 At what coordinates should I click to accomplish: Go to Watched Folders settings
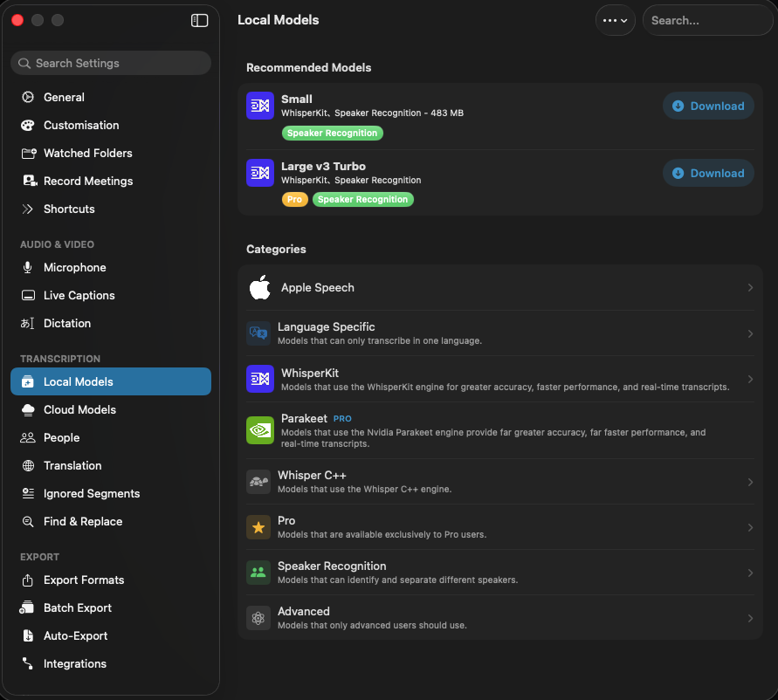111,153
